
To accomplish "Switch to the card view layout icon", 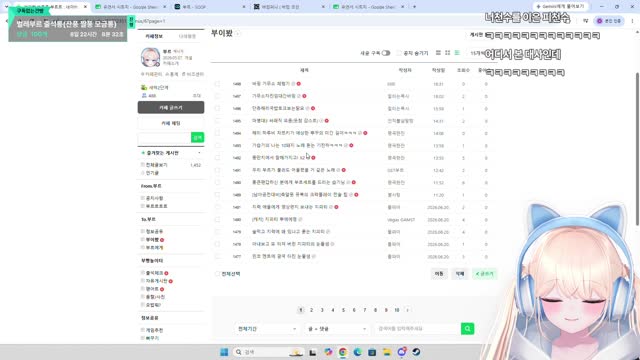I will pyautogui.click(x=438, y=53).
